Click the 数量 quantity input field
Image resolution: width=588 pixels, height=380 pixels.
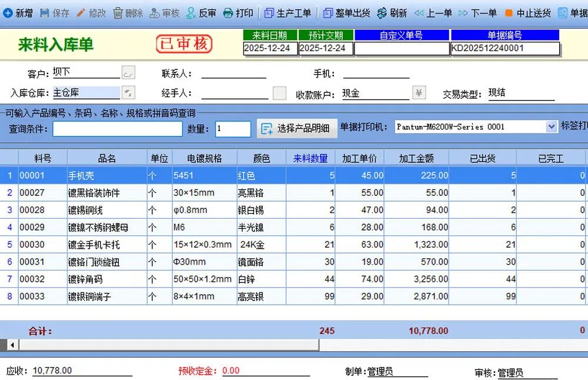coord(233,129)
